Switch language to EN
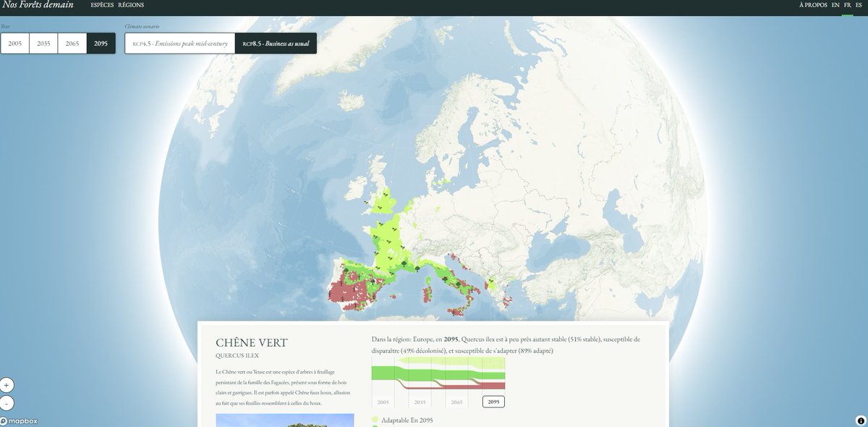The image size is (868, 427). (x=835, y=5)
